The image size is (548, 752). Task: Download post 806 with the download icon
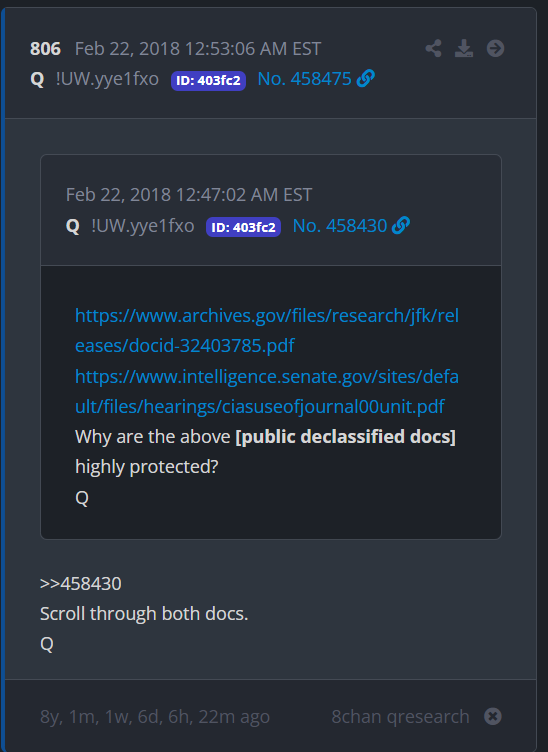coord(464,48)
